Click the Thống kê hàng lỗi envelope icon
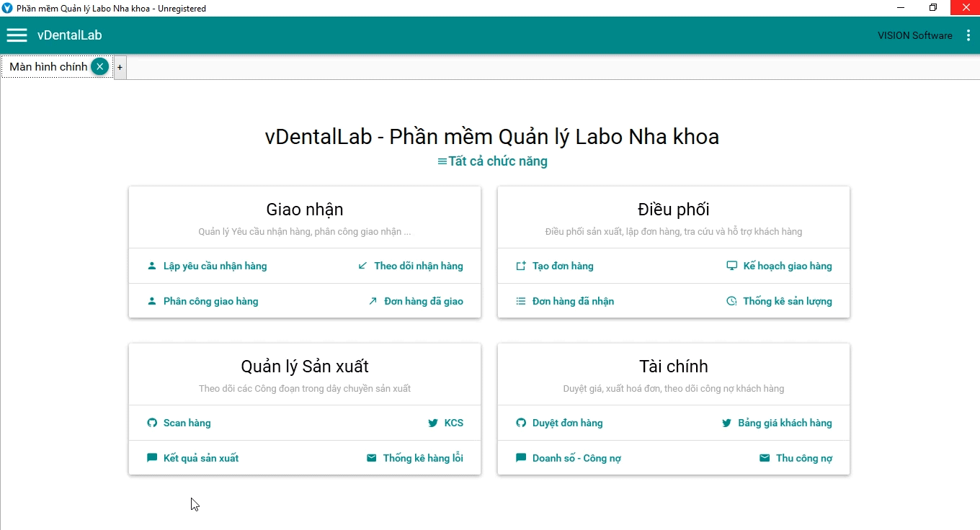Viewport: 980px width, 530px height. coord(371,458)
